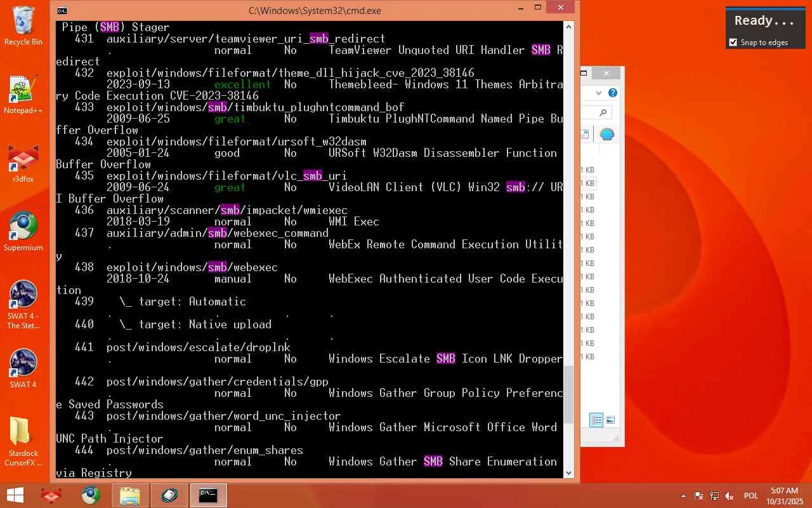Select the r3dfox desktop shortcut
The width and height of the screenshot is (812, 508).
pyautogui.click(x=23, y=164)
